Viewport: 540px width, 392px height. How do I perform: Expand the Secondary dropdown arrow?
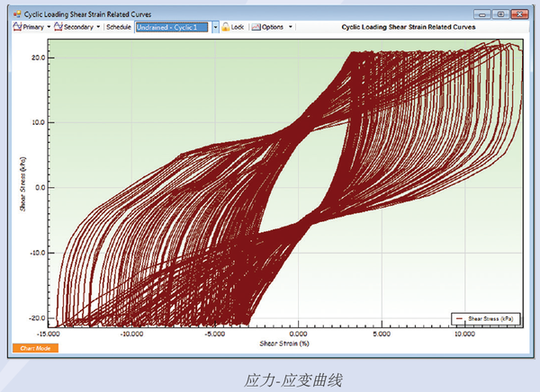[98, 27]
